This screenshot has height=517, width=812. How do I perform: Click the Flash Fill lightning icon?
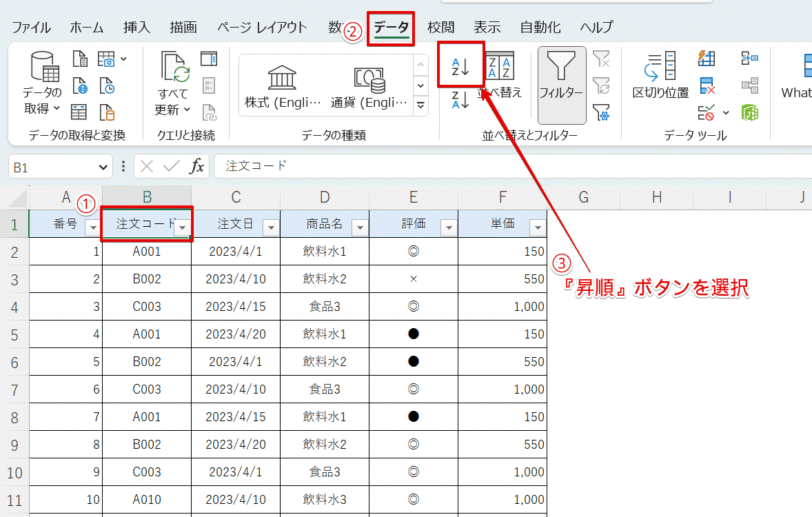(706, 58)
